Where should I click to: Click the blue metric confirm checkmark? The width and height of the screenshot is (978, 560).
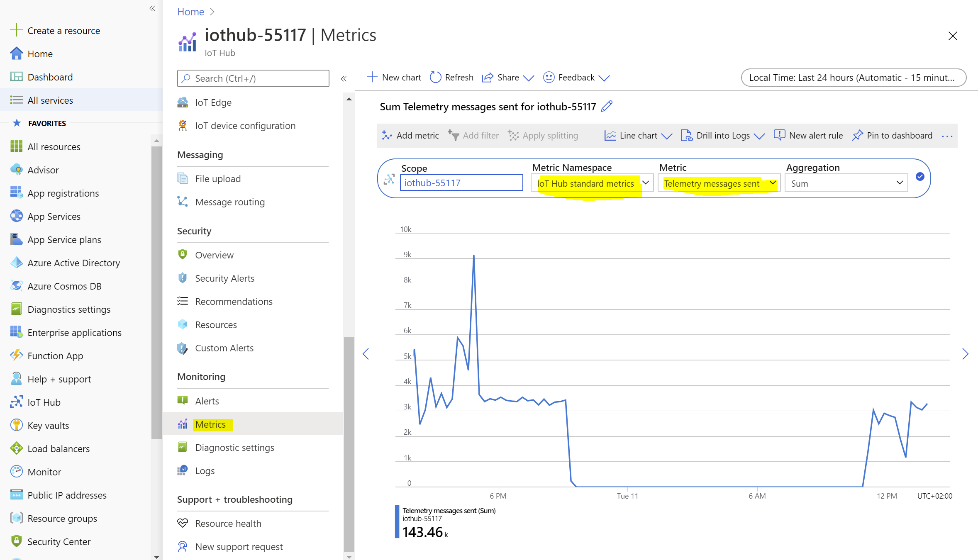pyautogui.click(x=920, y=177)
